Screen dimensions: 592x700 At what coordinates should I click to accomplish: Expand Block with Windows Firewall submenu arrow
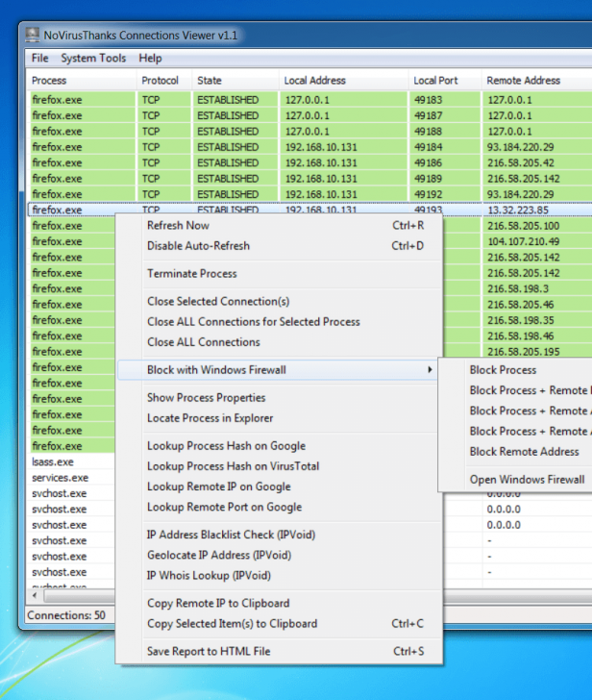point(430,369)
